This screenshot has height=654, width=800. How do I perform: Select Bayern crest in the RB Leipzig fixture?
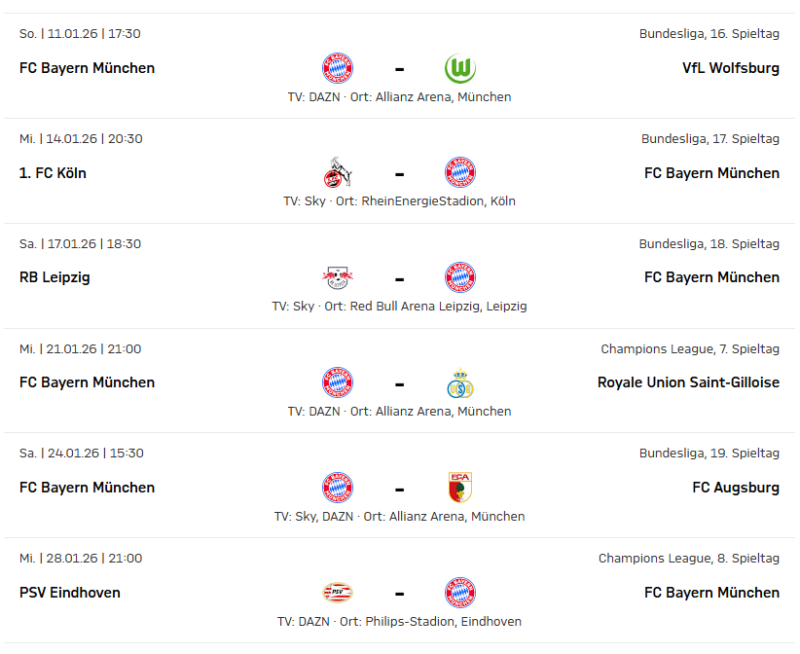(460, 278)
